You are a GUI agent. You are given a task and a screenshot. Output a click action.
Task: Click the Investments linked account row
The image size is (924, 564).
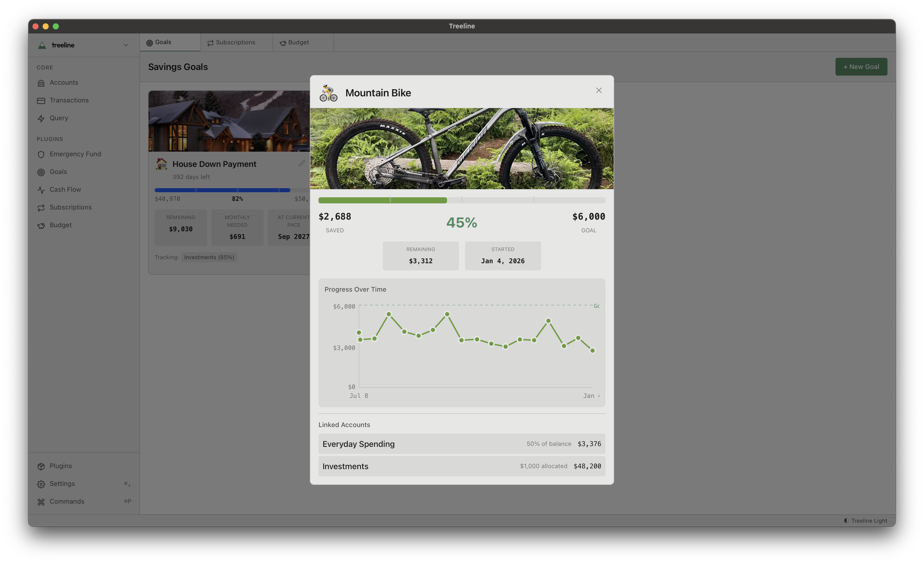462,466
